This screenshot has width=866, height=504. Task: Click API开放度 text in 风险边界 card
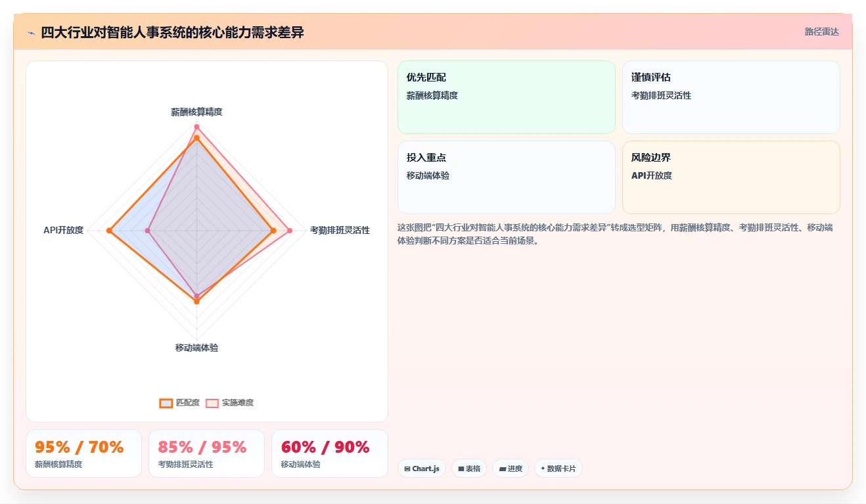[x=652, y=175]
